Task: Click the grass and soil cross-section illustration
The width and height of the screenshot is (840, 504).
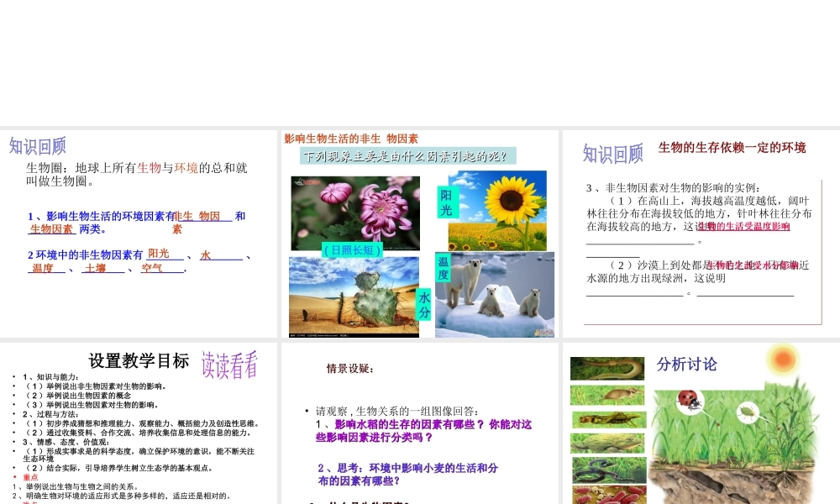Action: [x=734, y=442]
